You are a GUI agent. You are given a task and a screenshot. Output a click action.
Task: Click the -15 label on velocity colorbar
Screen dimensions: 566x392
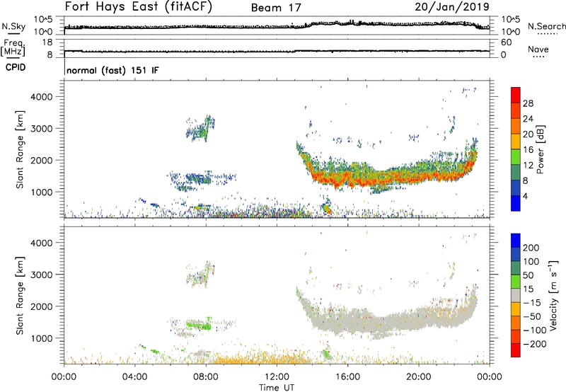[532, 303]
